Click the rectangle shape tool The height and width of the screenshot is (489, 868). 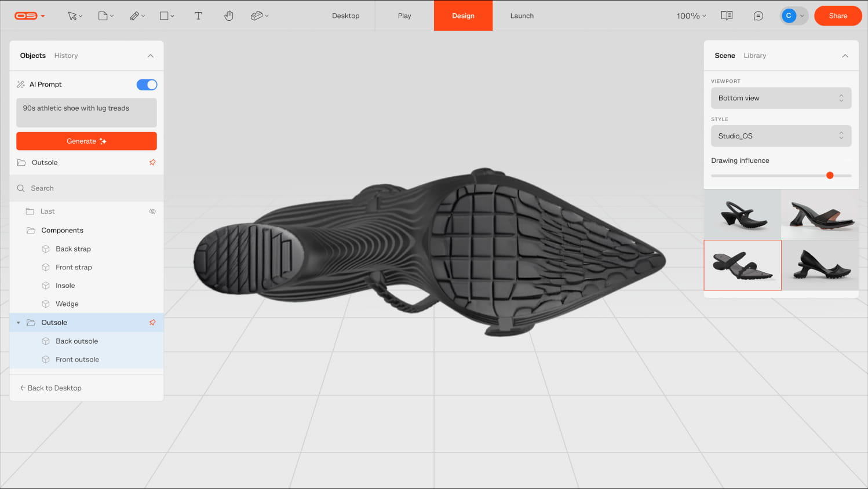pyautogui.click(x=164, y=16)
